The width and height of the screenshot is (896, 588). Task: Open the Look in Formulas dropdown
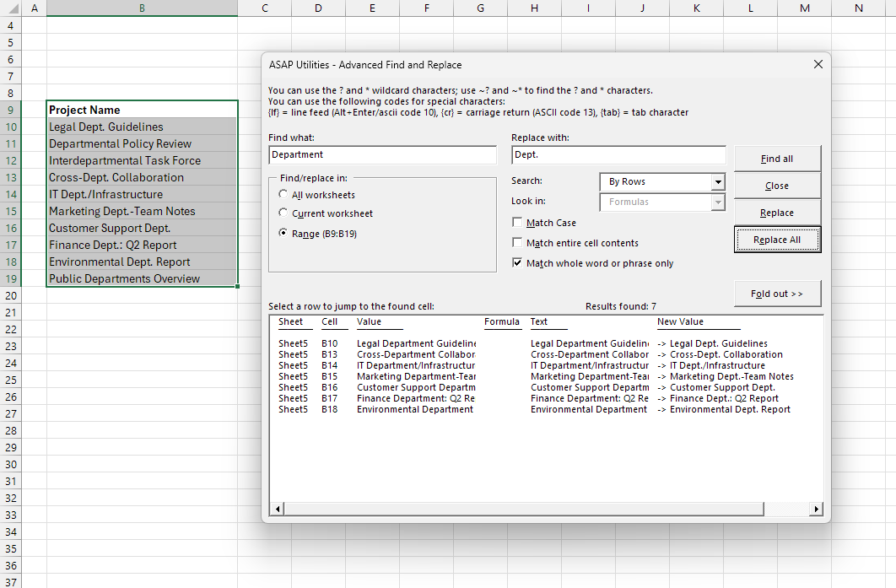pos(718,202)
